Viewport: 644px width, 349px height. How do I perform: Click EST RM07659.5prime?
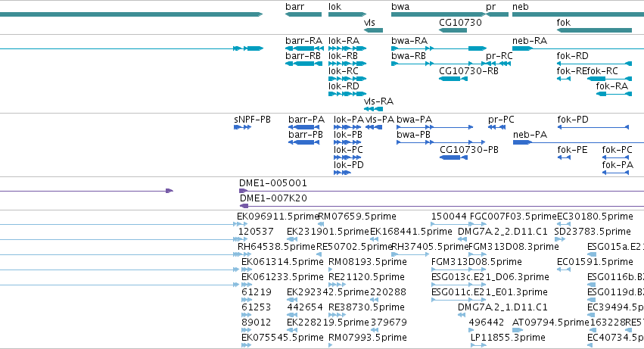point(321,224)
